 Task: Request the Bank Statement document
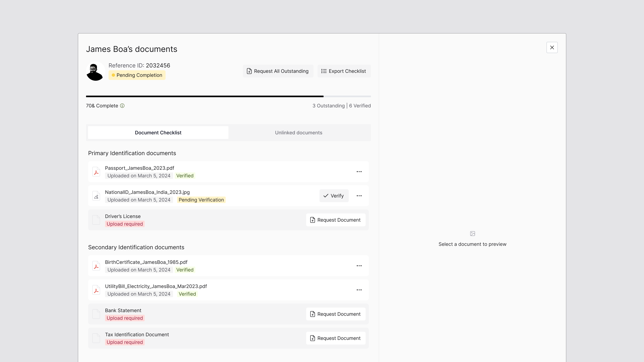(336, 314)
